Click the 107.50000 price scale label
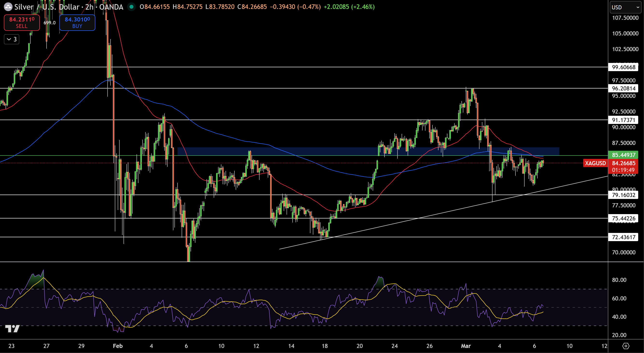The height and width of the screenshot is (353, 644). 625,18
